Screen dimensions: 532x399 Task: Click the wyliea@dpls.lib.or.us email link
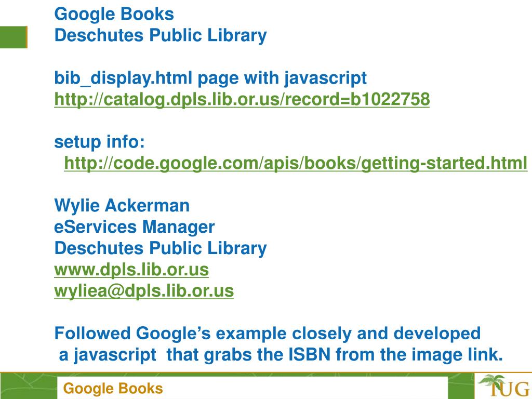(x=144, y=291)
